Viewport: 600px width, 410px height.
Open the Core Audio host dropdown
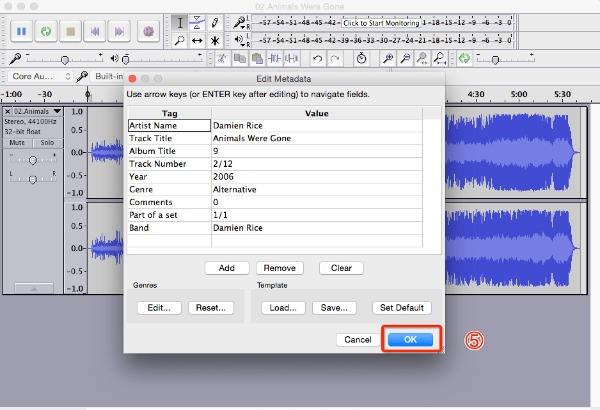pyautogui.click(x=41, y=76)
